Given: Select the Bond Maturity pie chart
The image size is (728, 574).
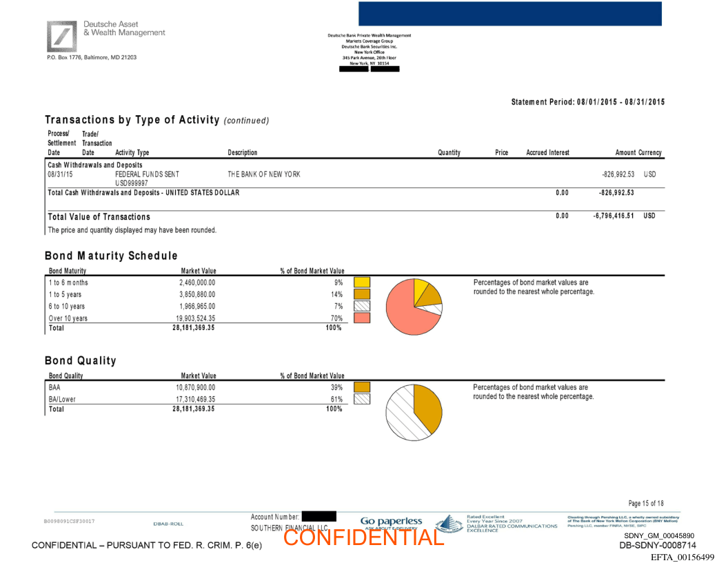Looking at the screenshot, I should point(414,307).
